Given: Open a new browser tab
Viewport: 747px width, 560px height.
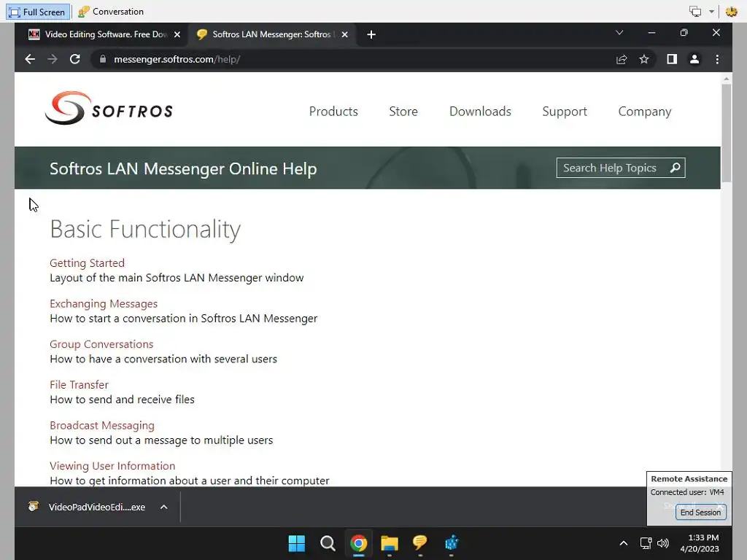Looking at the screenshot, I should pos(371,34).
